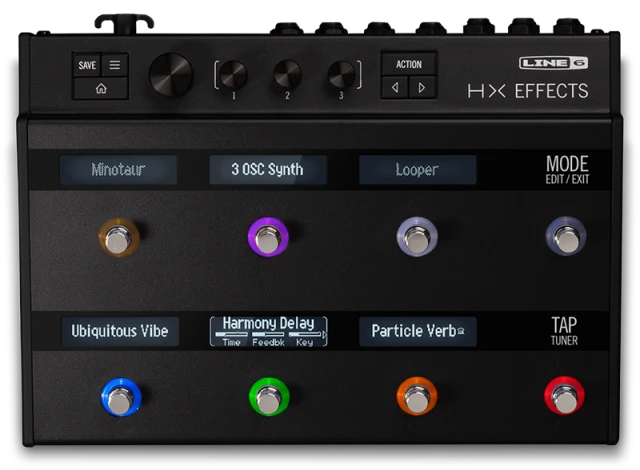Click the TAP TUNER label
Image resolution: width=640 pixels, height=470 pixels.
click(564, 331)
